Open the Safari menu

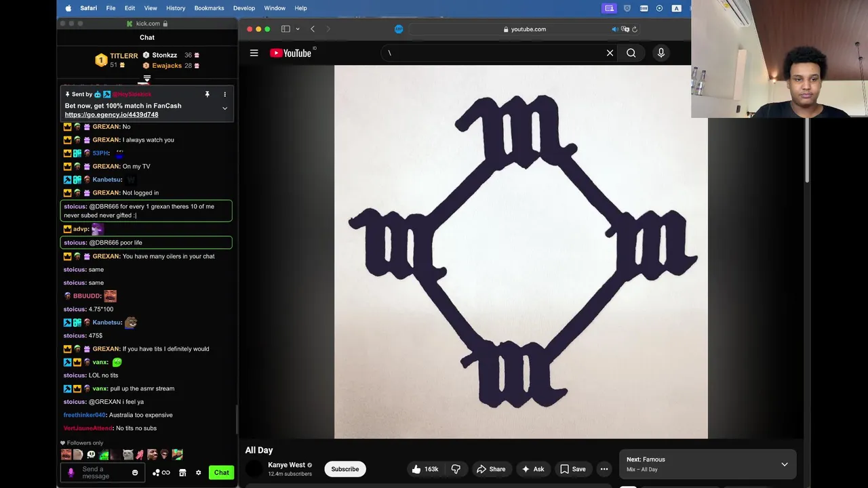coord(88,8)
